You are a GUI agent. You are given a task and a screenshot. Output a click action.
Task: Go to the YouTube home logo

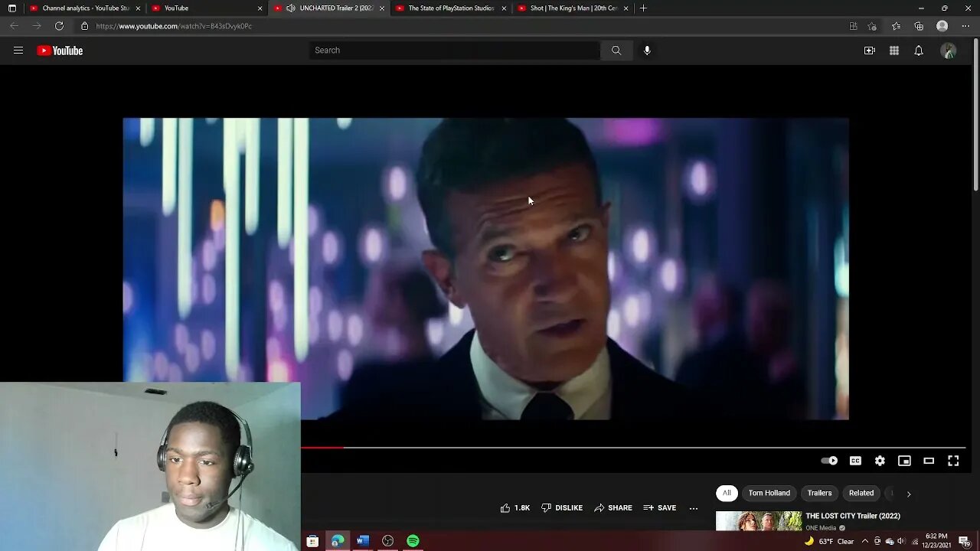coord(60,51)
